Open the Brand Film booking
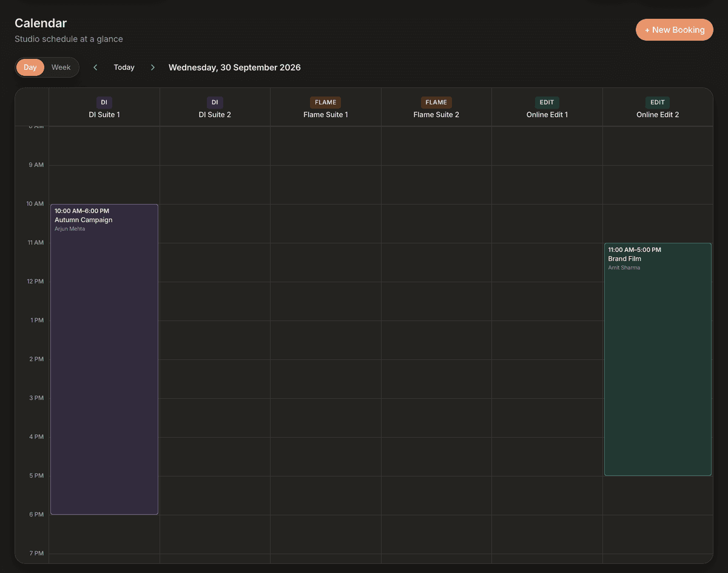Viewport: 728px width, 573px height. click(658, 359)
